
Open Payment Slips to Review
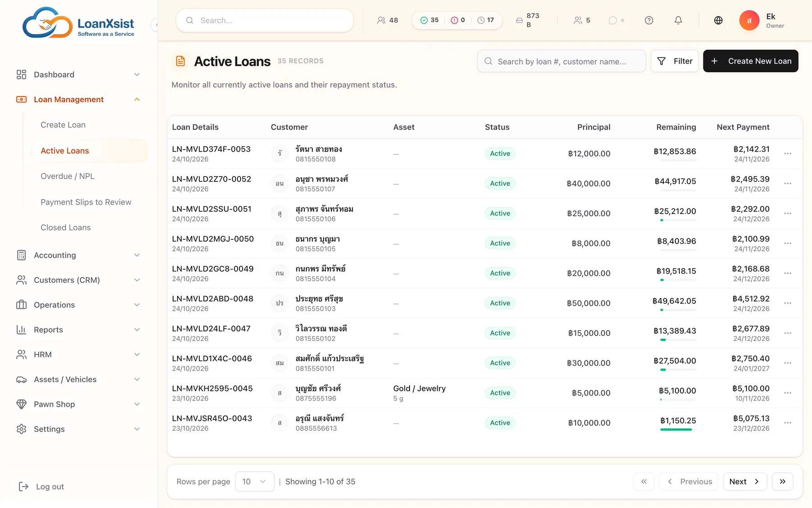(x=86, y=202)
